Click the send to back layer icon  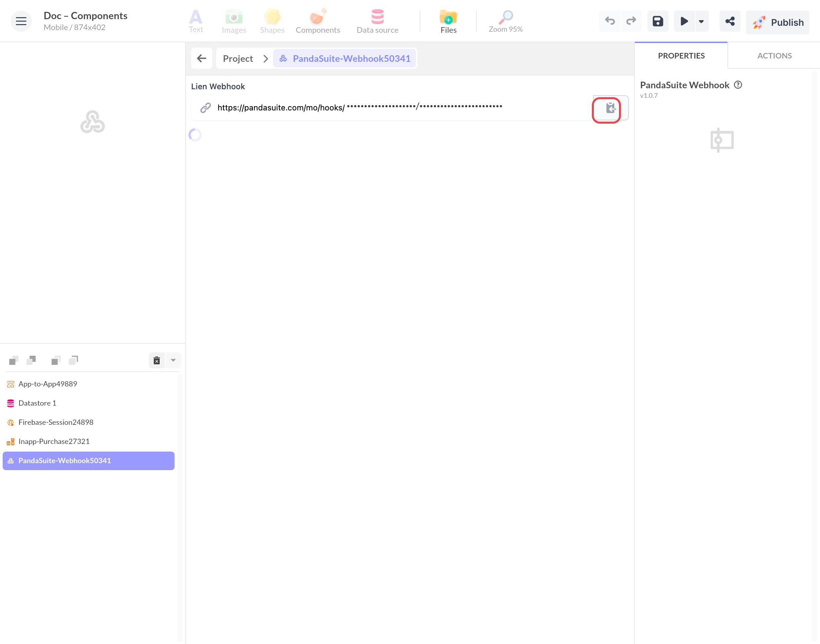pyautogui.click(x=73, y=360)
